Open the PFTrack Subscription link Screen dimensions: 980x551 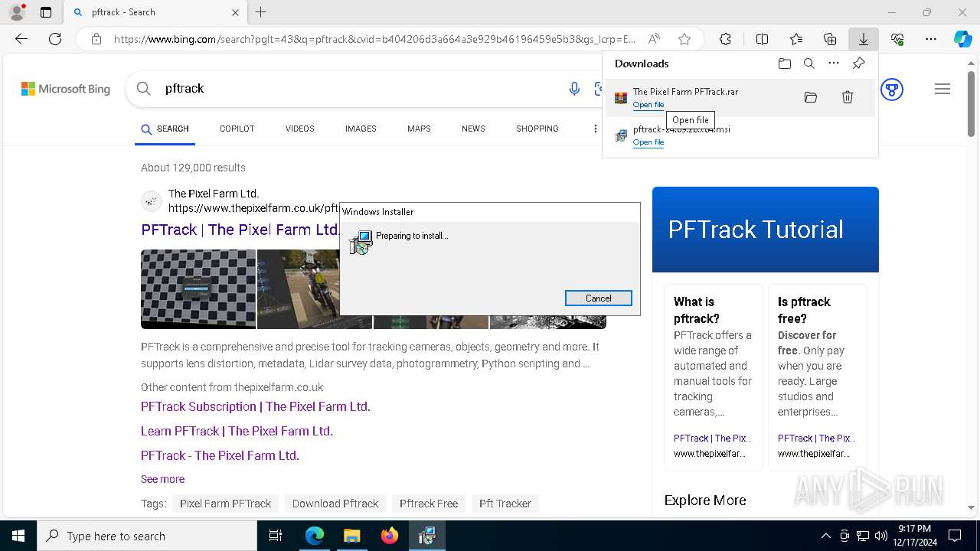(256, 406)
